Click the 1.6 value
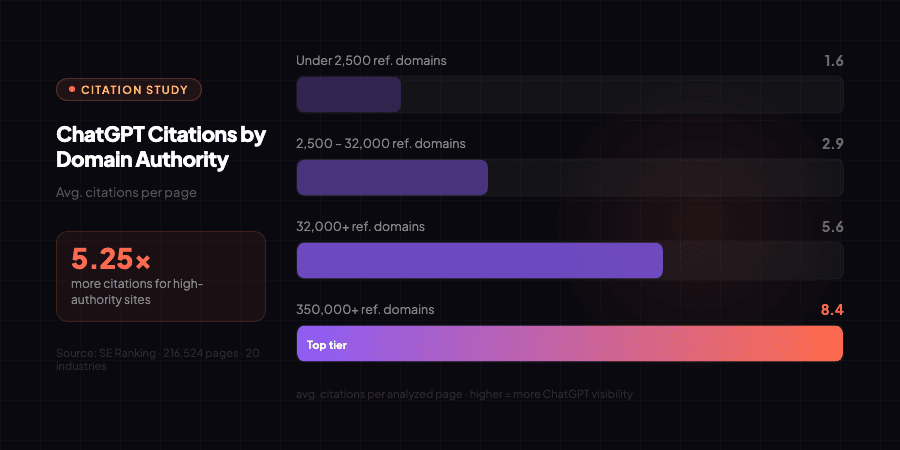 point(833,61)
